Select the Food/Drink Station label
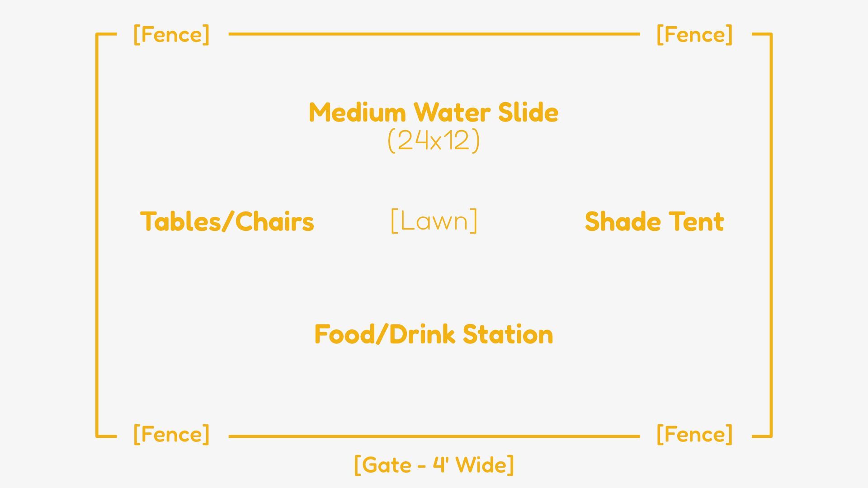Image resolution: width=868 pixels, height=488 pixels. pos(434,334)
